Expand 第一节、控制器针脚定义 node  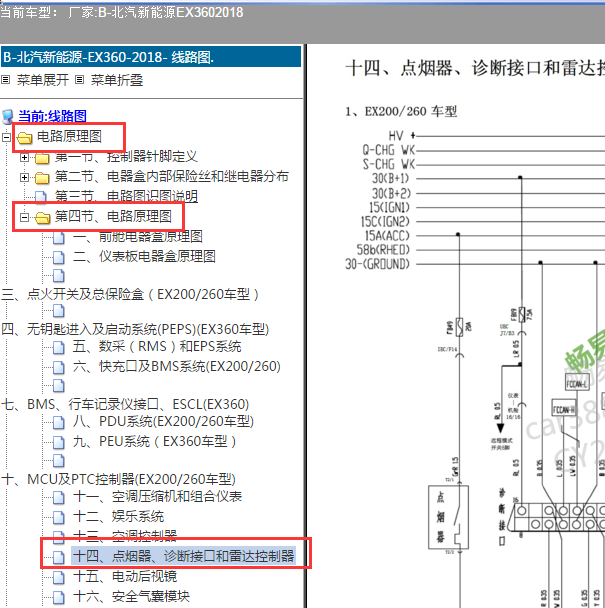(24, 157)
